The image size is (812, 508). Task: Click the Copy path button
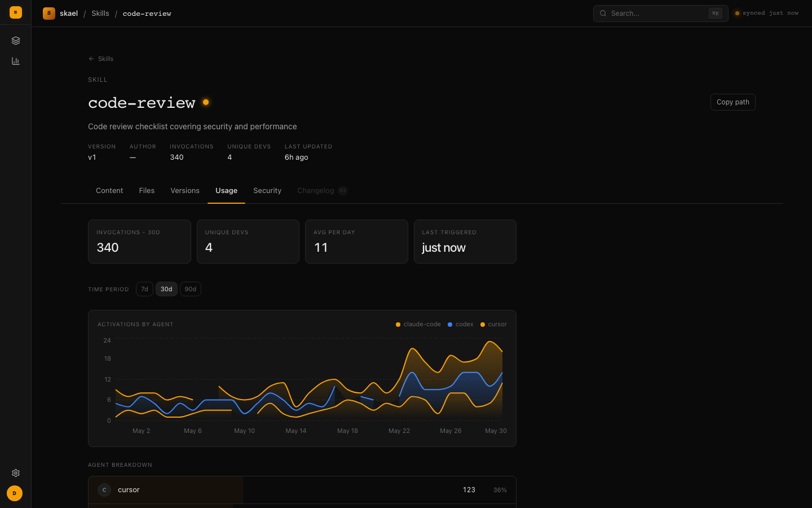pyautogui.click(x=732, y=102)
